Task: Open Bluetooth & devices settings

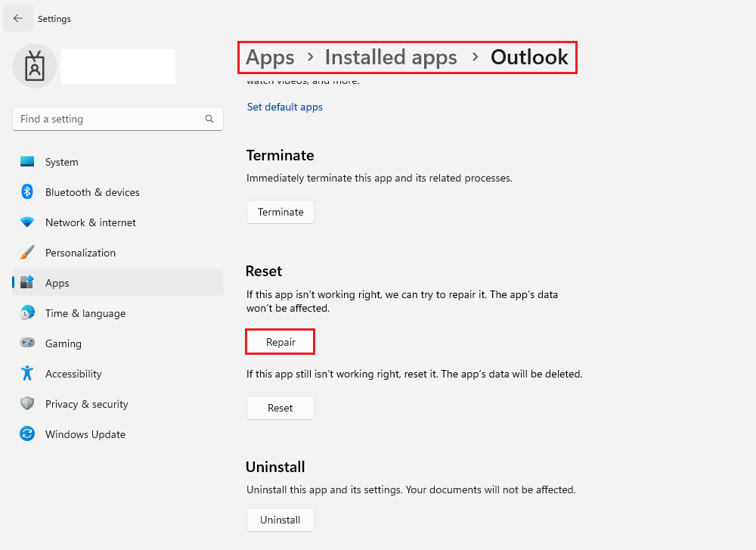Action: click(118, 192)
